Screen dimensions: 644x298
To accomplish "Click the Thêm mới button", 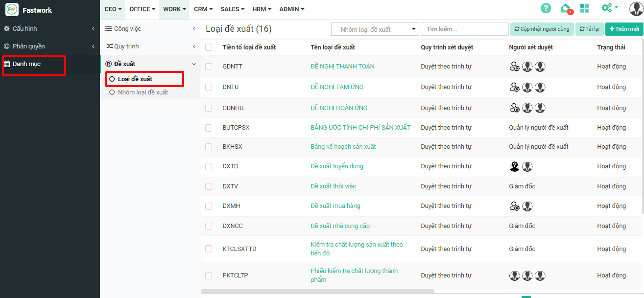I will [624, 29].
